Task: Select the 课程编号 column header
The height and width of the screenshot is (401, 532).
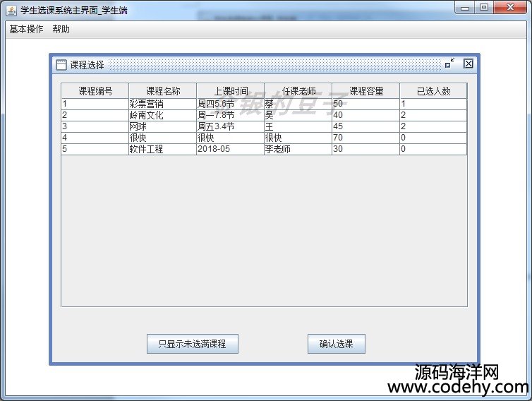Action: pyautogui.click(x=95, y=91)
